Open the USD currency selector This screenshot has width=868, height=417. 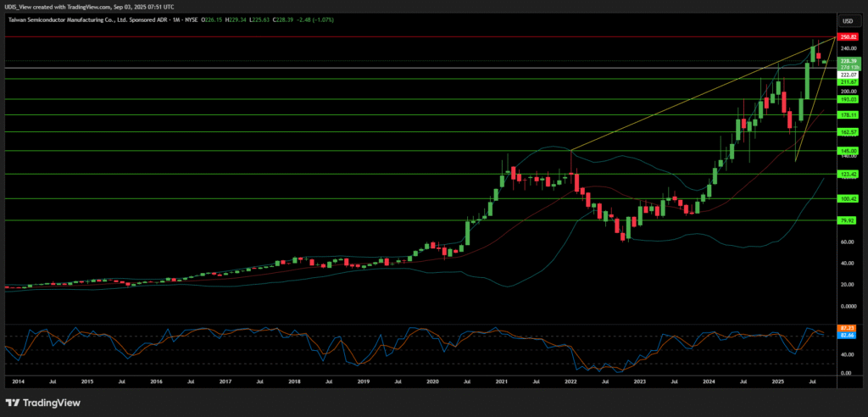tap(846, 20)
